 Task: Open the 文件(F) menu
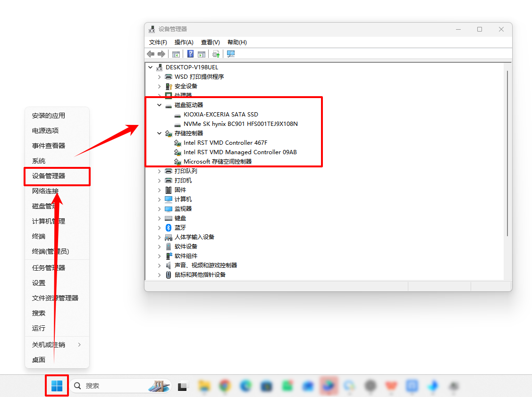pyautogui.click(x=158, y=42)
